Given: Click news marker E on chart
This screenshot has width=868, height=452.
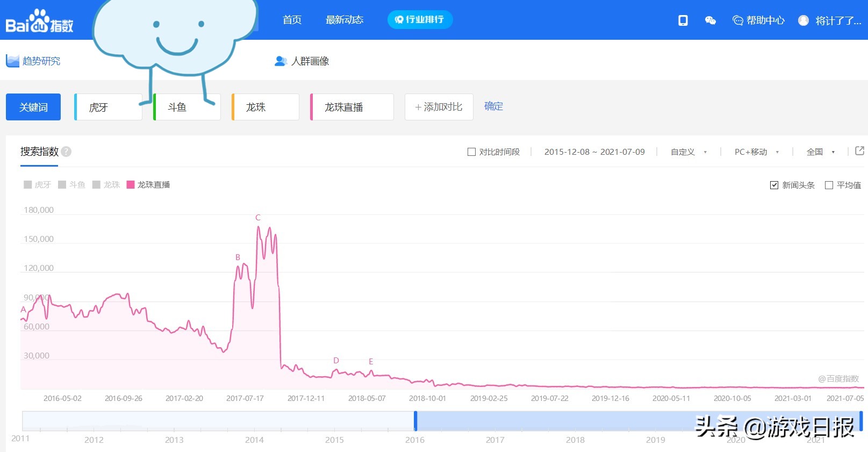Looking at the screenshot, I should tap(371, 362).
